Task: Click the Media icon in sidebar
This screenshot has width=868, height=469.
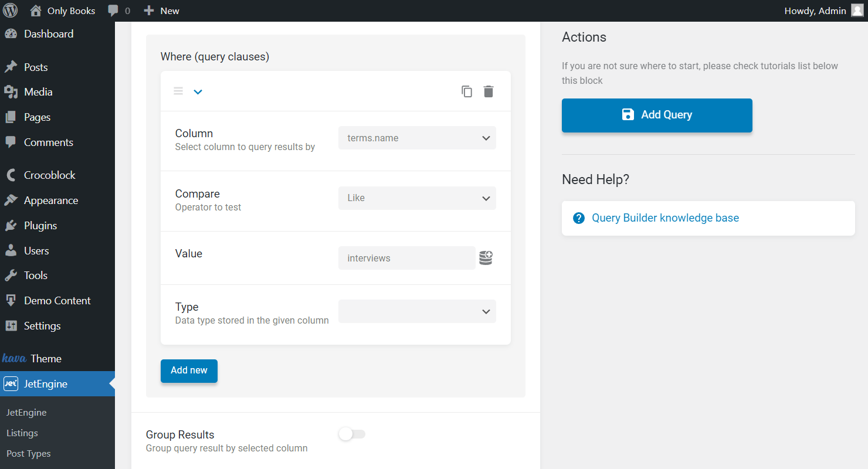Action: (11, 92)
